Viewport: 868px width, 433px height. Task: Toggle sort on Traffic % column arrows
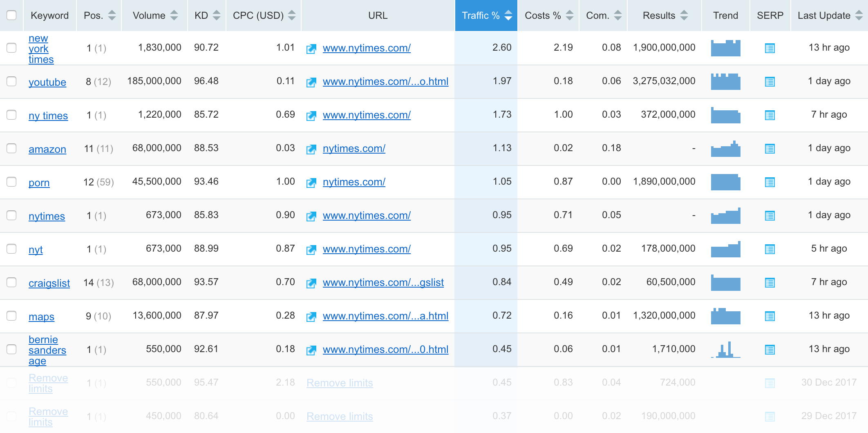[x=508, y=16]
